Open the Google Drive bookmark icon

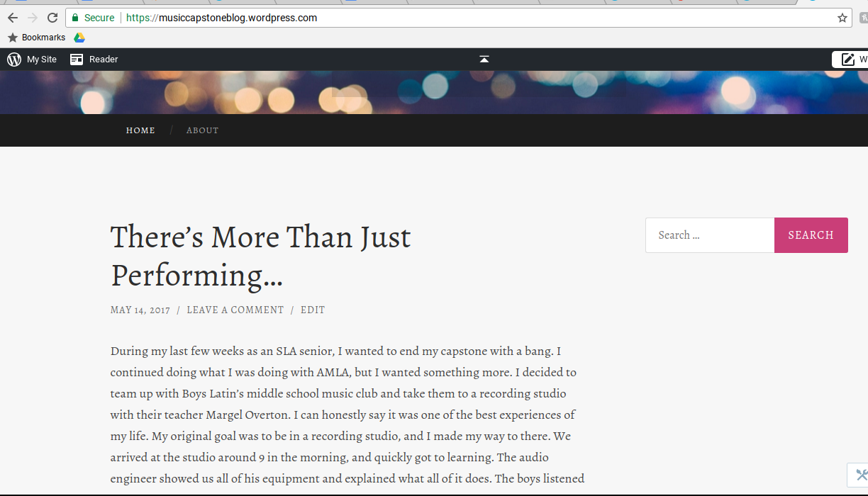[79, 38]
